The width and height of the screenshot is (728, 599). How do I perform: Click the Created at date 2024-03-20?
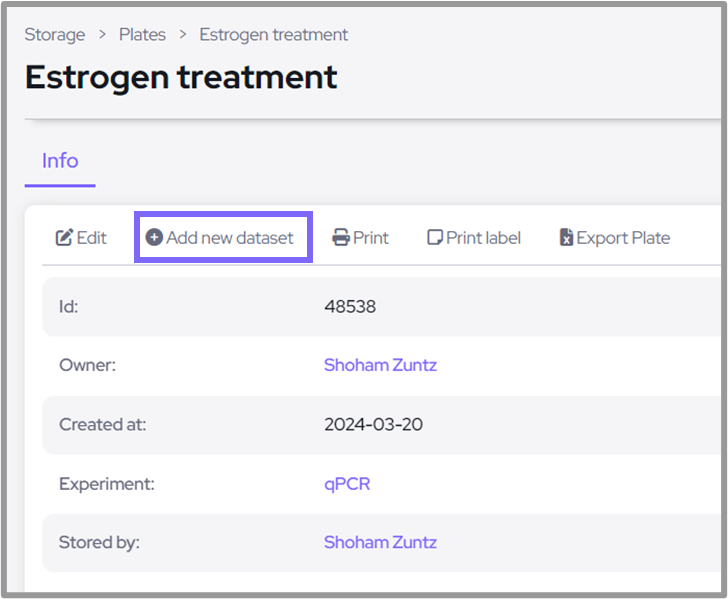tap(373, 425)
